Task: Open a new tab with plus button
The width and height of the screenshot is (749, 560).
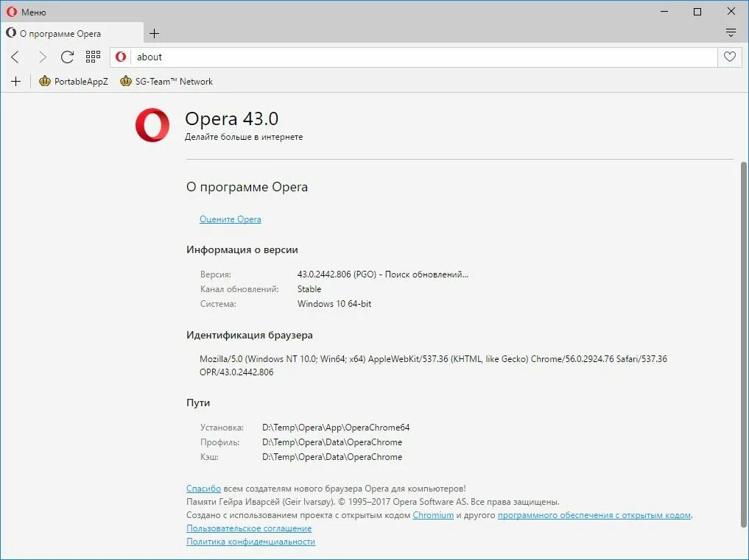Action: 154,33
